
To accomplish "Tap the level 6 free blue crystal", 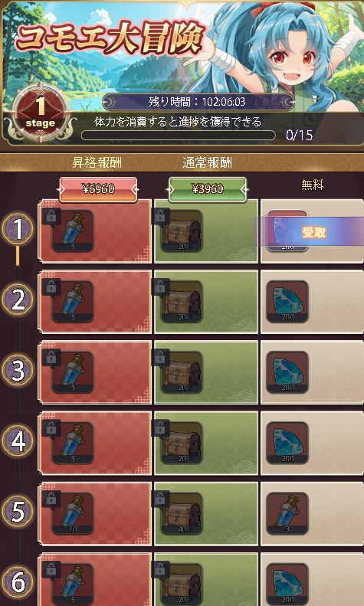I will click(x=287, y=584).
